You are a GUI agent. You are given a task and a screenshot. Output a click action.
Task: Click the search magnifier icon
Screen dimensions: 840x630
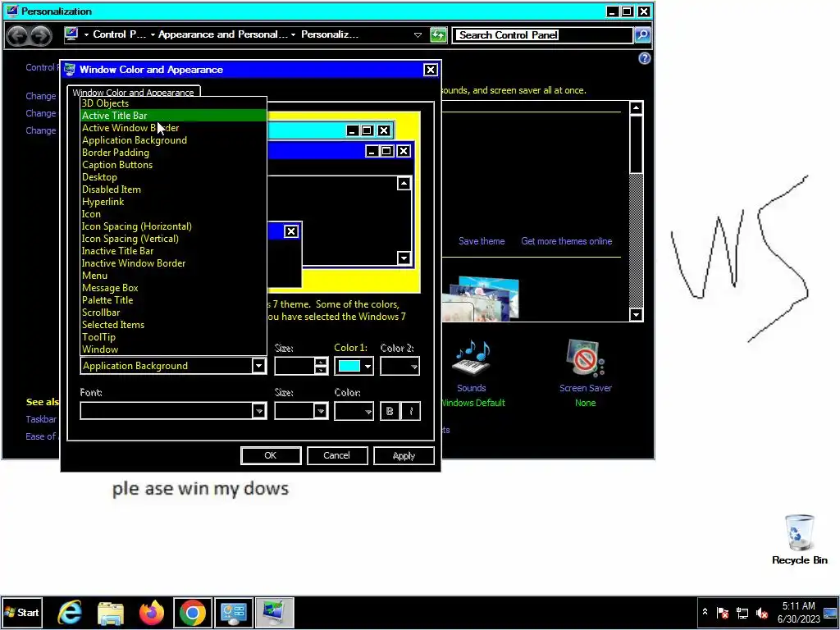click(642, 35)
